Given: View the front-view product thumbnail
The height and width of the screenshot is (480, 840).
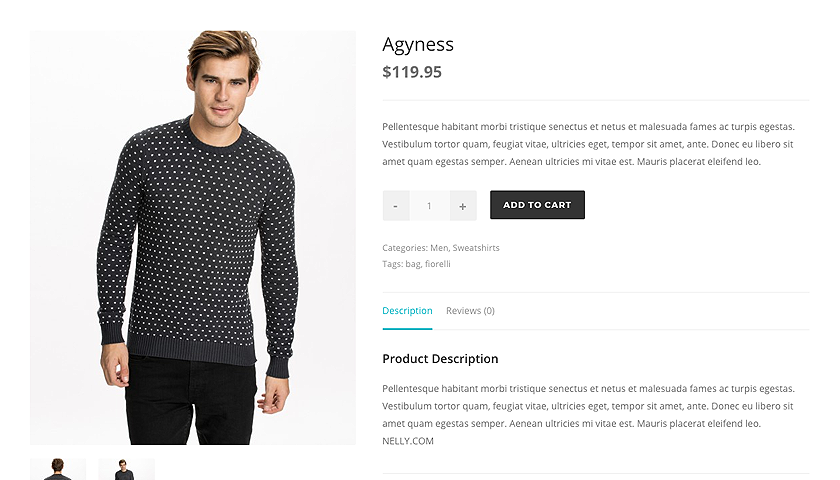Looking at the screenshot, I should click(x=126, y=469).
